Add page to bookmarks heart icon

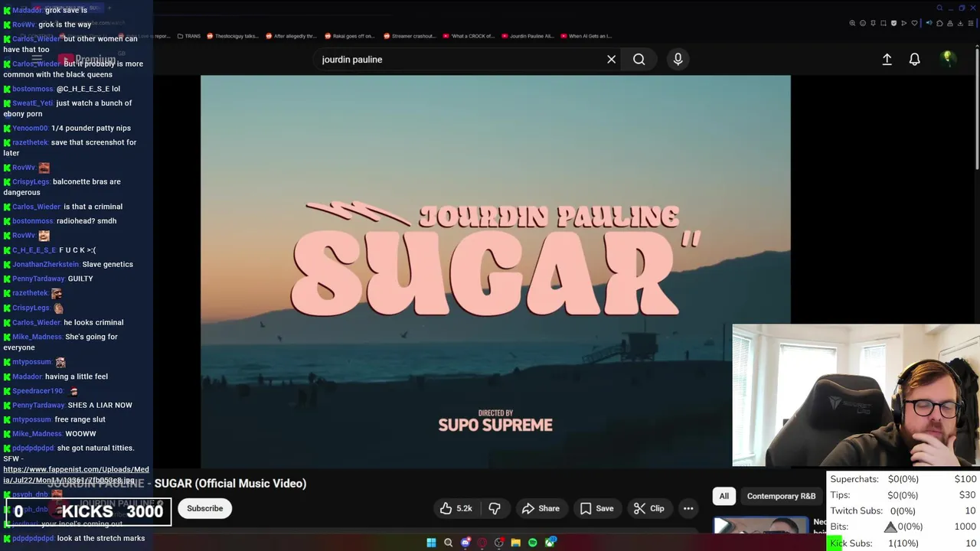[x=914, y=23]
